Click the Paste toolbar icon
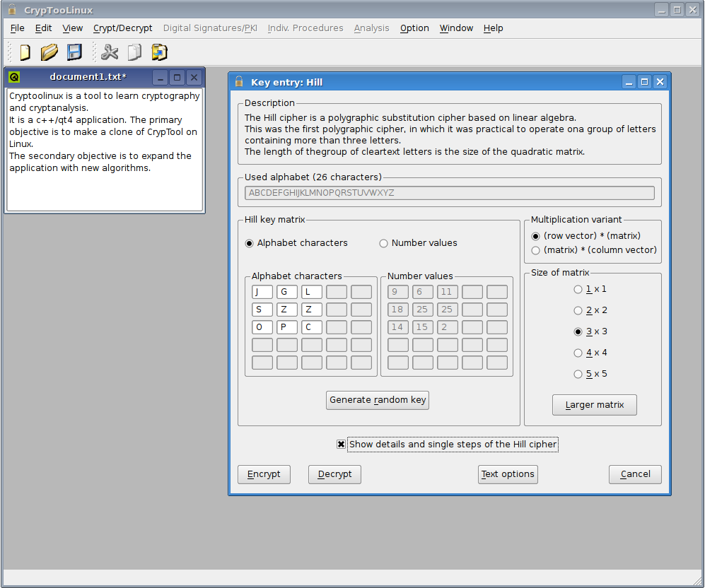Screen dimensions: 705x588 tap(159, 52)
